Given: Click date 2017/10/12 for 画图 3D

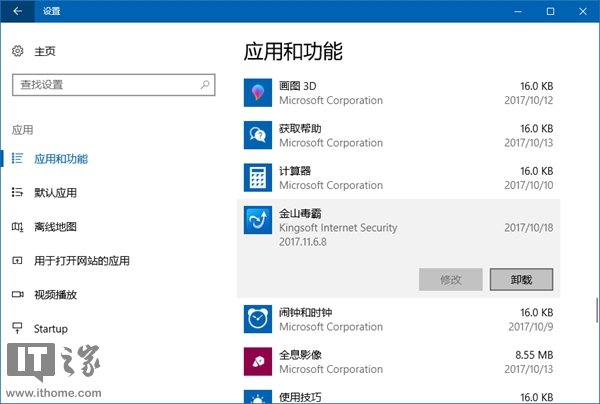Looking at the screenshot, I should pyautogui.click(x=529, y=100).
